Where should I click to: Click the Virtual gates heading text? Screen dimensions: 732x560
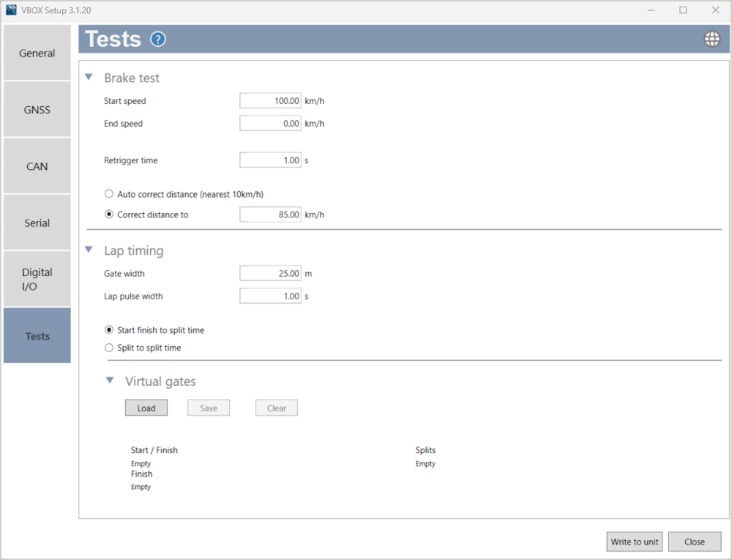point(160,381)
